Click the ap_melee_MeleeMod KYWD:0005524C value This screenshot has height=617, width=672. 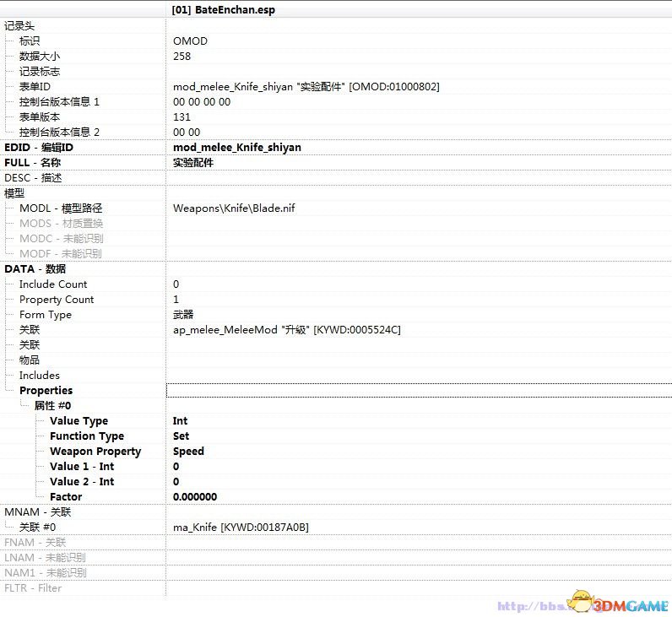(287, 330)
